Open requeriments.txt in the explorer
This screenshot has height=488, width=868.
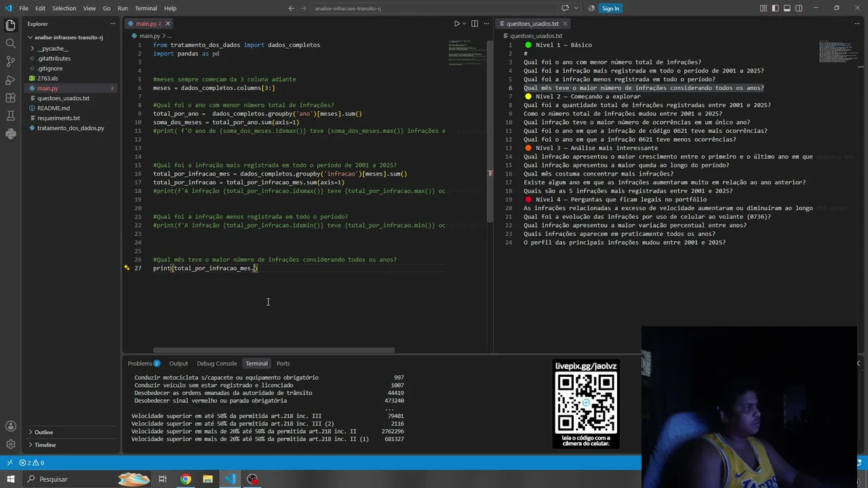point(58,118)
